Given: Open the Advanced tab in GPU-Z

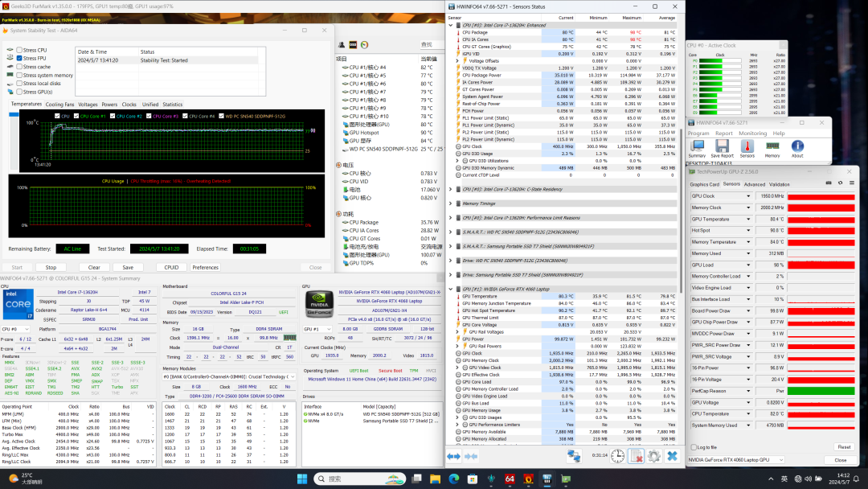Looking at the screenshot, I should point(755,184).
